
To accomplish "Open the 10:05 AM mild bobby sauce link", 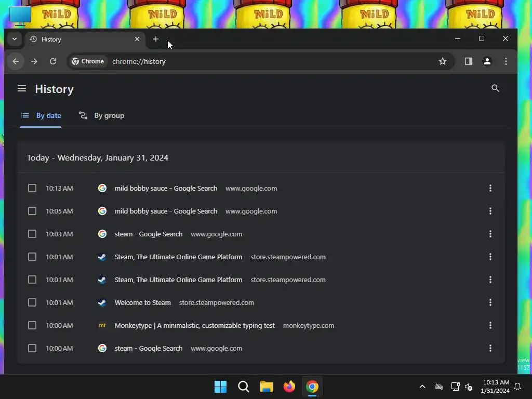I will (x=166, y=211).
